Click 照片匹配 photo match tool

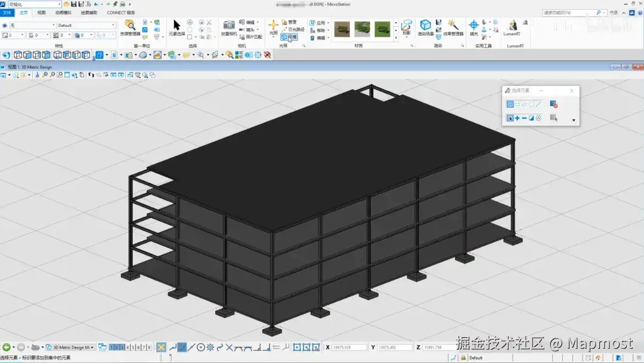pos(250,37)
